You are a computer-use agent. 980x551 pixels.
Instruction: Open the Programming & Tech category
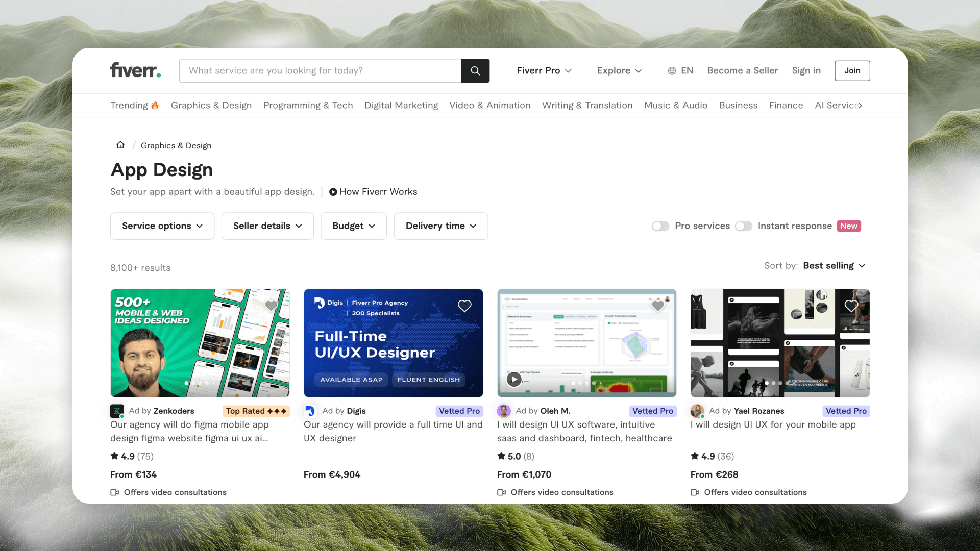point(308,105)
